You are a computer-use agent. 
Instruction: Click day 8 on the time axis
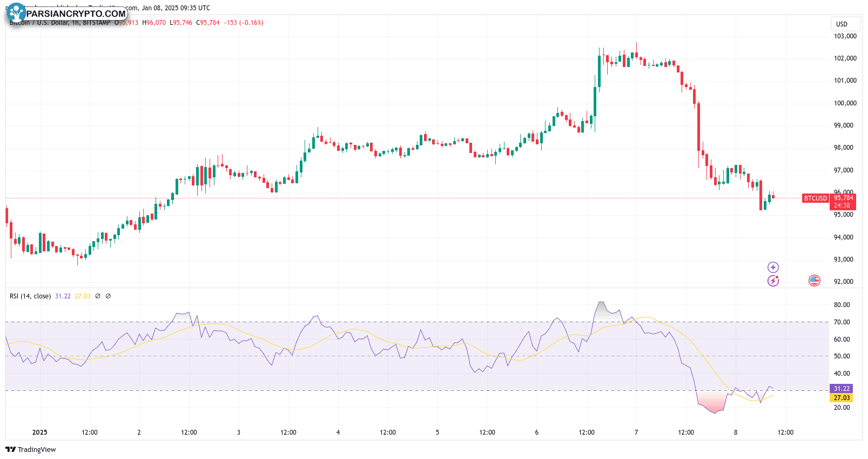point(736,433)
